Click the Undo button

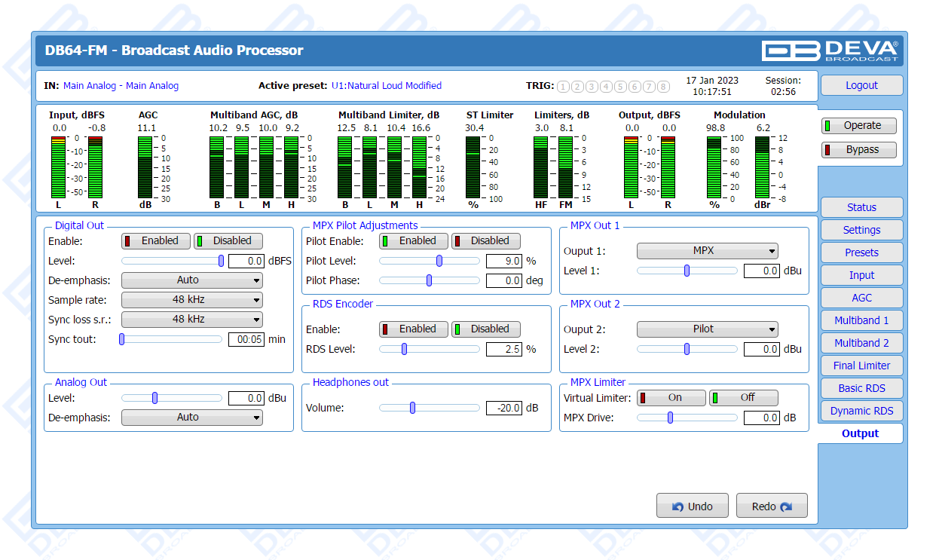[x=693, y=506]
